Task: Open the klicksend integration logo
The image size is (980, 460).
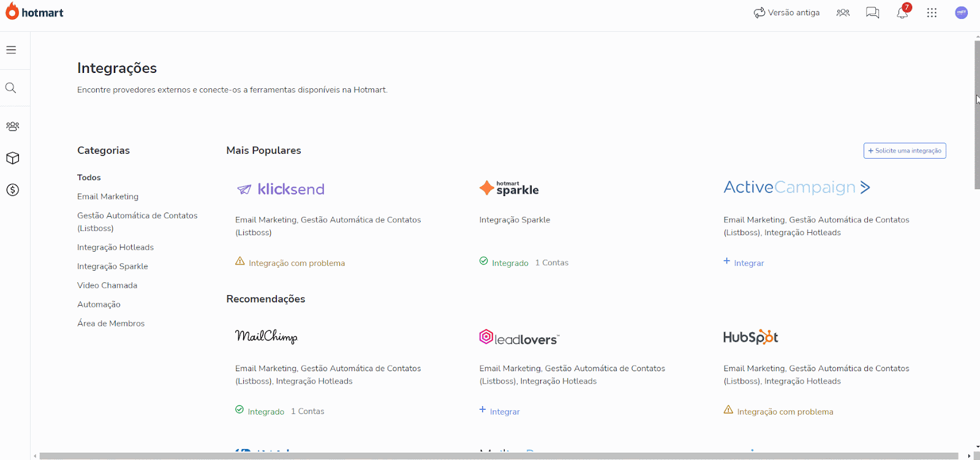Action: tap(281, 189)
